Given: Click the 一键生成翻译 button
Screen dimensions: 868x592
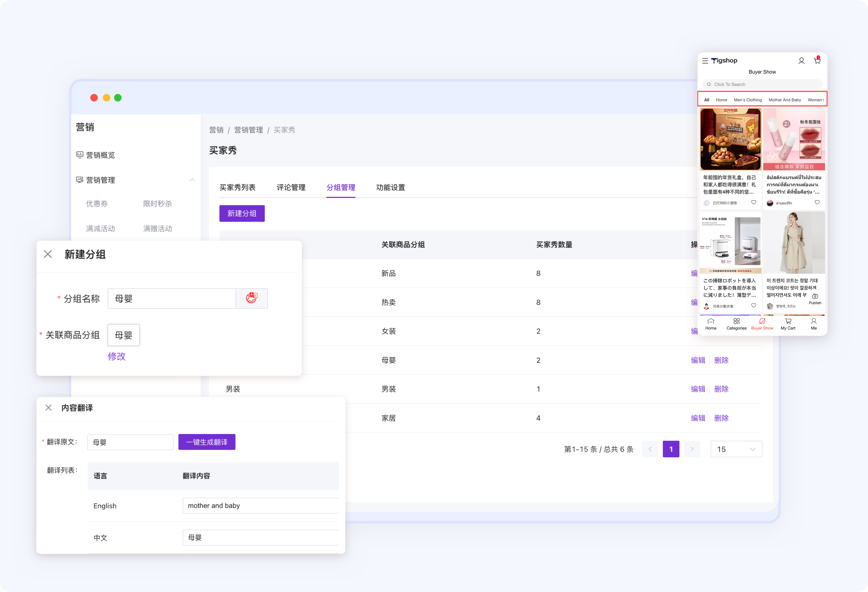Looking at the screenshot, I should click(206, 442).
